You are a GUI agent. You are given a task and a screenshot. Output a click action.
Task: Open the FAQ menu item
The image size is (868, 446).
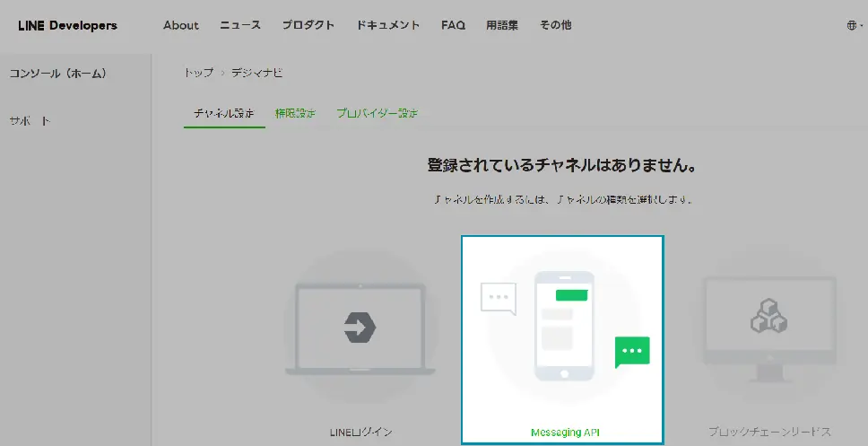pos(454,25)
